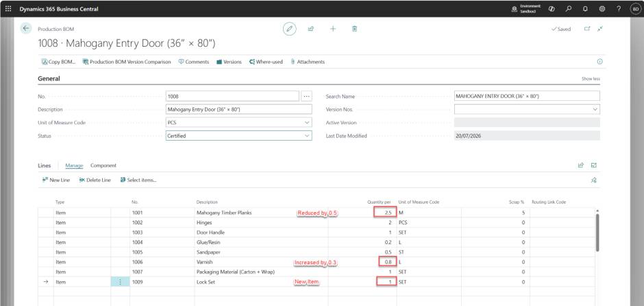Click the No. input field
644x306 pixels.
[232, 96]
